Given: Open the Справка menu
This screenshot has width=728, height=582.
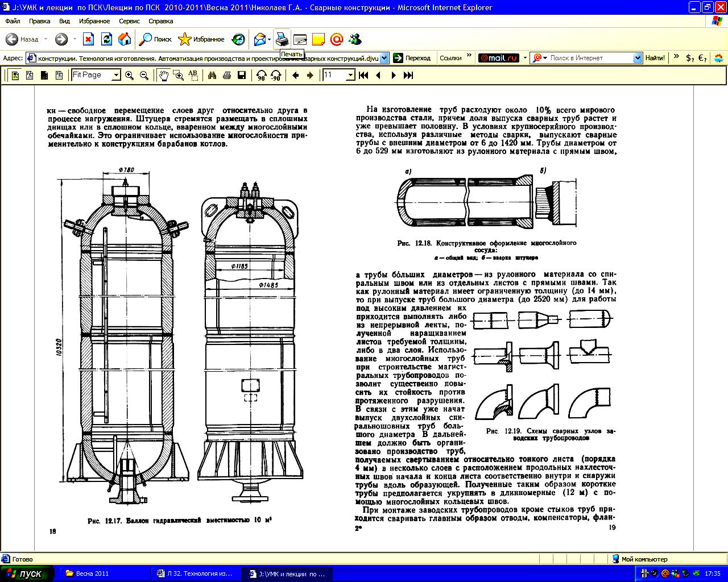Looking at the screenshot, I should [x=161, y=21].
